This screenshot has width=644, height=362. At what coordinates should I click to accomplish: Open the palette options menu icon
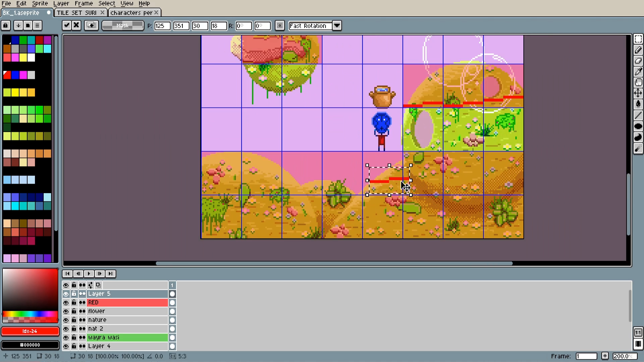tap(37, 26)
